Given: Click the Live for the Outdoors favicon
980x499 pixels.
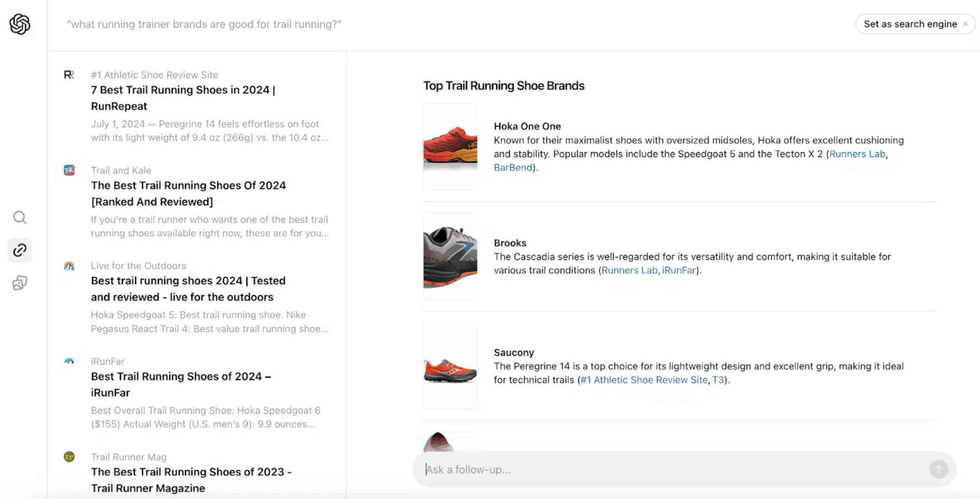Looking at the screenshot, I should tap(69, 266).
